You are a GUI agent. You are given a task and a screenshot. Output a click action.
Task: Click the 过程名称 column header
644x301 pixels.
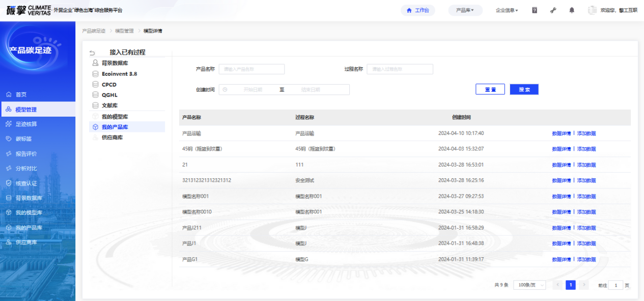(304, 118)
